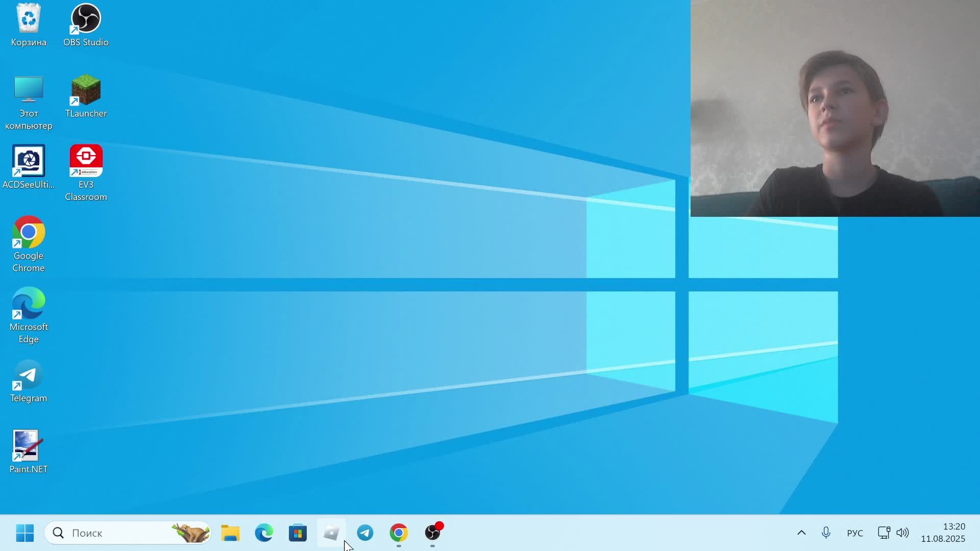The image size is (980, 551).
Task: Open Roblox from the taskbar
Action: coord(331,533)
